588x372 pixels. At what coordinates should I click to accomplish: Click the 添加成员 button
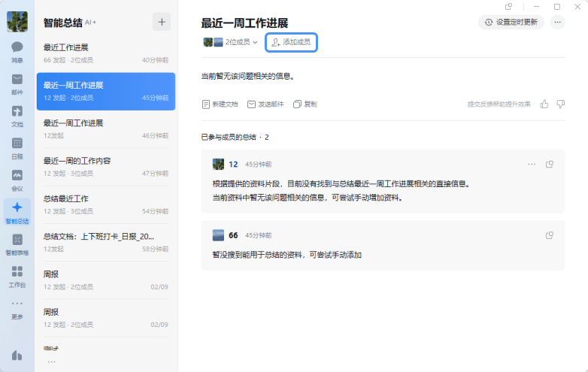point(292,42)
